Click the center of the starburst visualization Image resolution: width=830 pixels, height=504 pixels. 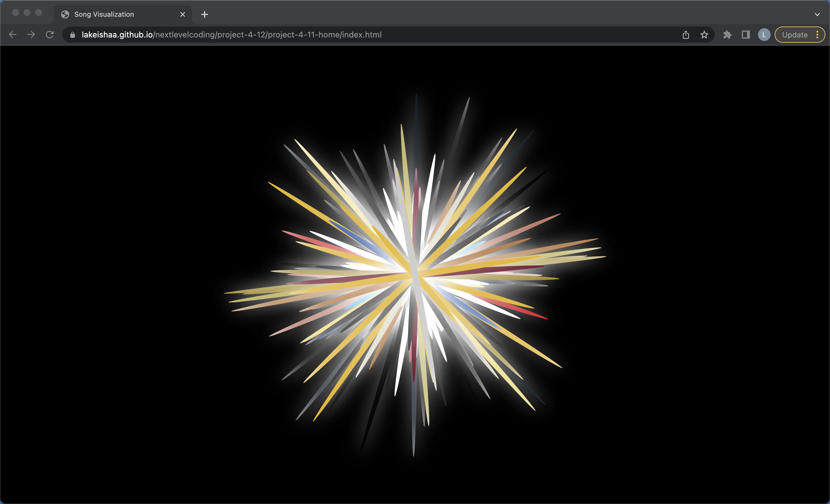coord(414,274)
